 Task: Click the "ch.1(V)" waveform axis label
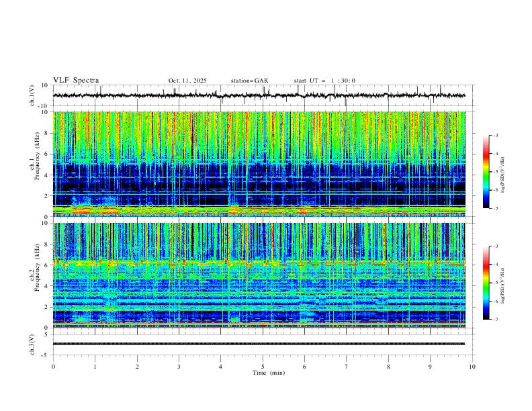(x=32, y=95)
